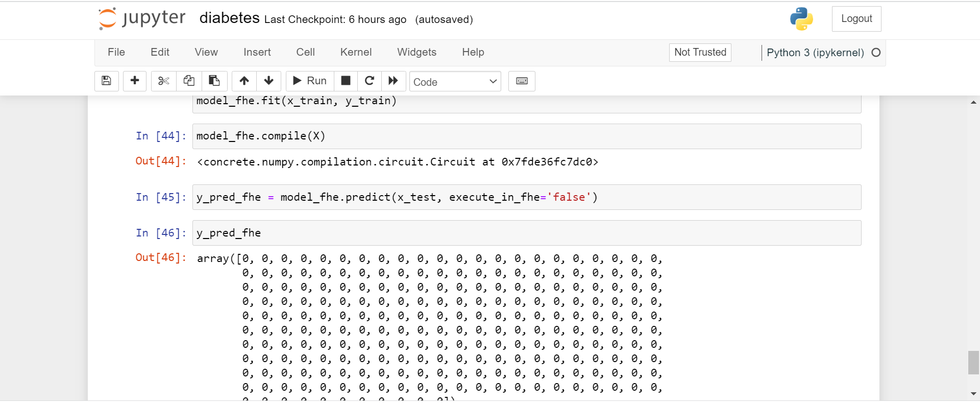The image size is (980, 404).
Task: Click the diabetes notebook title
Action: coord(229,18)
